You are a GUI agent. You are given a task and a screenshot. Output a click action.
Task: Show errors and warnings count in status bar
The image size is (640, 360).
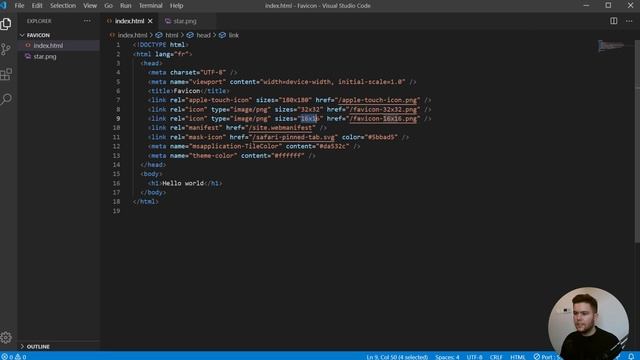point(14,357)
